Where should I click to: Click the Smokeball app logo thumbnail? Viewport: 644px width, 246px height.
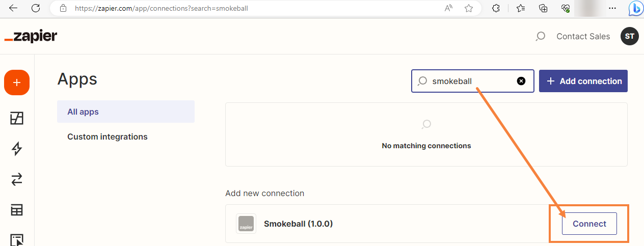[x=246, y=224]
